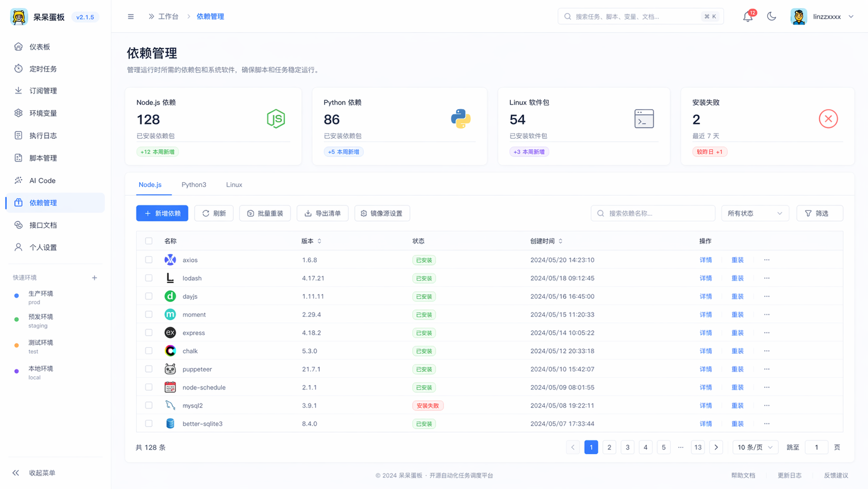868x489 pixels.
Task: Click the mysql2 package icon
Action: tap(170, 405)
